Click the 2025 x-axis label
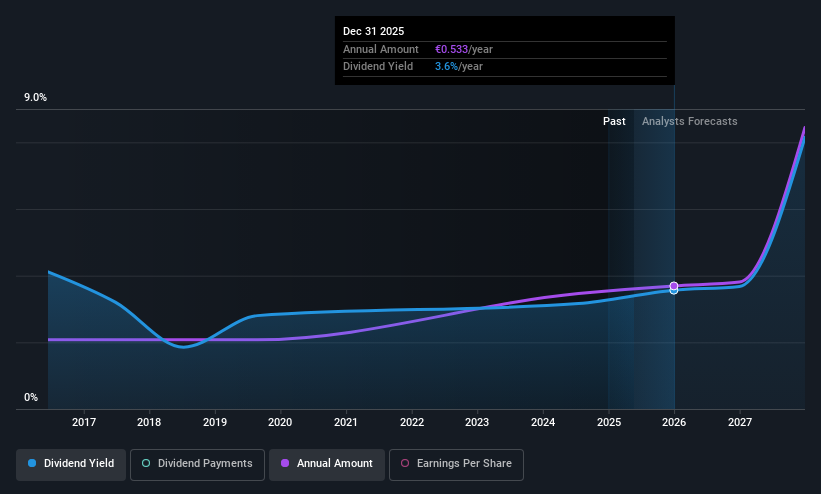 609,422
